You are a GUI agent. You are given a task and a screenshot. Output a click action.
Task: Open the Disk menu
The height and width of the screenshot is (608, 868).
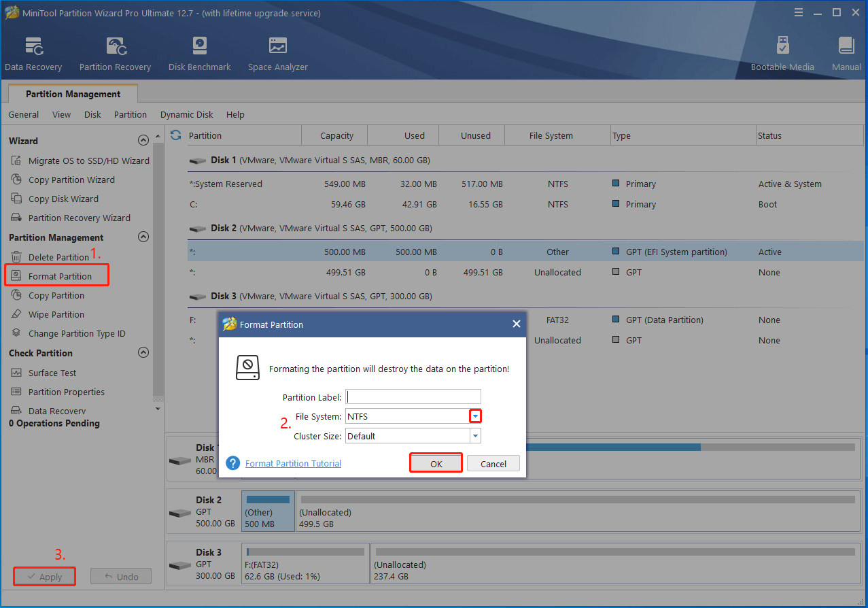click(92, 114)
